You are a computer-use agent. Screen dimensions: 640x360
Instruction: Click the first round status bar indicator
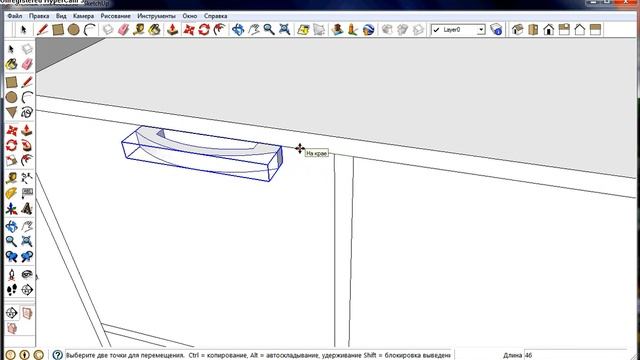[11, 355]
